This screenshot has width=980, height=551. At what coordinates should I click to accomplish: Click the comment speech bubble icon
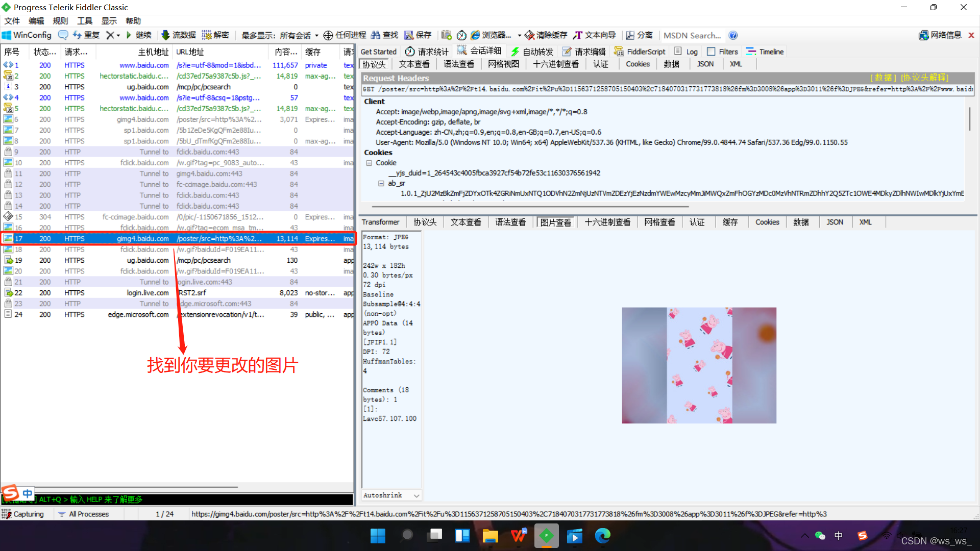(x=63, y=35)
